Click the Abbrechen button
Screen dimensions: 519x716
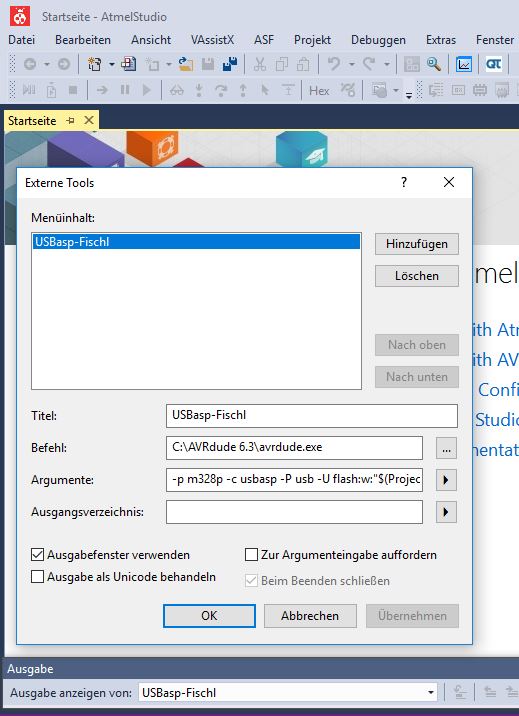310,616
